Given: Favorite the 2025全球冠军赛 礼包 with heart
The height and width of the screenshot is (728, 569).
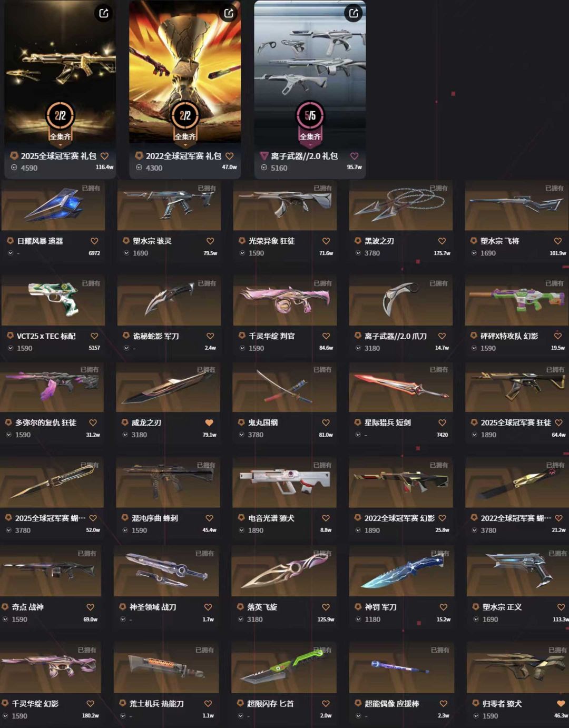Looking at the screenshot, I should (104, 156).
